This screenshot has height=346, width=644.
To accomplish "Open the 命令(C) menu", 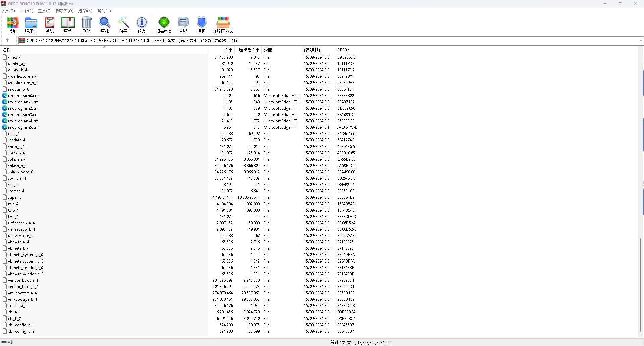I will tap(26, 11).
